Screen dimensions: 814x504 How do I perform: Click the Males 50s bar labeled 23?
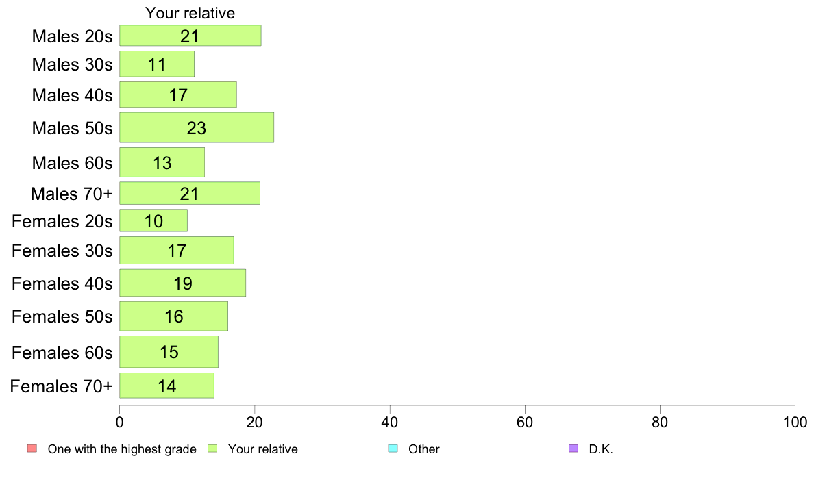tap(197, 127)
